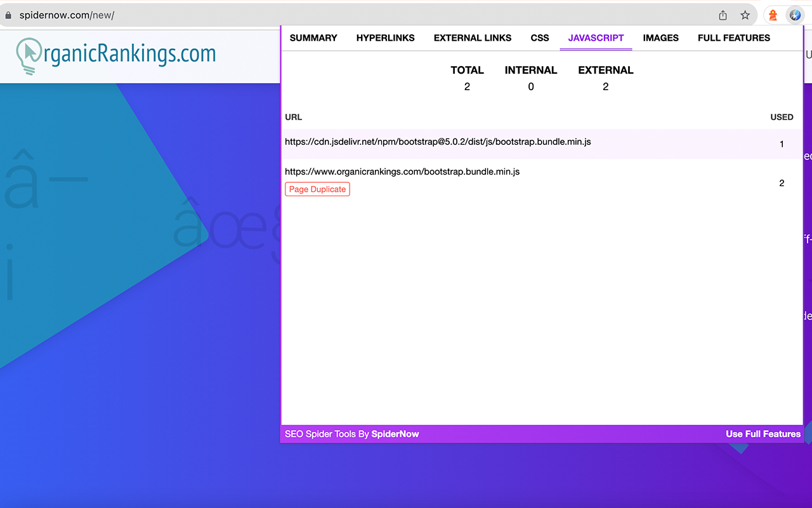
Task: Click the EXTERNAL count label
Action: 606,70
